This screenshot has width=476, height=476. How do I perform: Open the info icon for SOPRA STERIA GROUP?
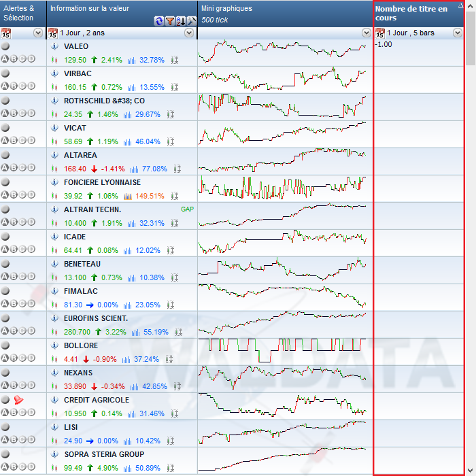point(54,454)
